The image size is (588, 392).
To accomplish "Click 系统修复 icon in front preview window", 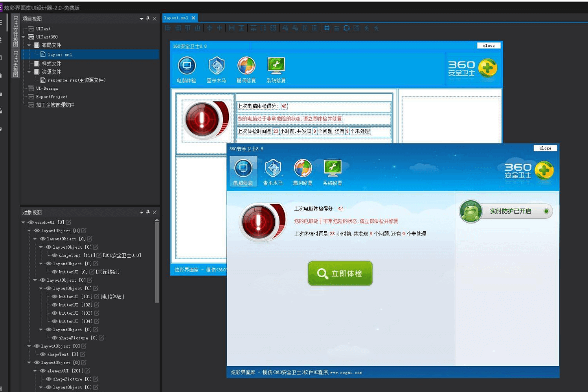I will point(333,172).
